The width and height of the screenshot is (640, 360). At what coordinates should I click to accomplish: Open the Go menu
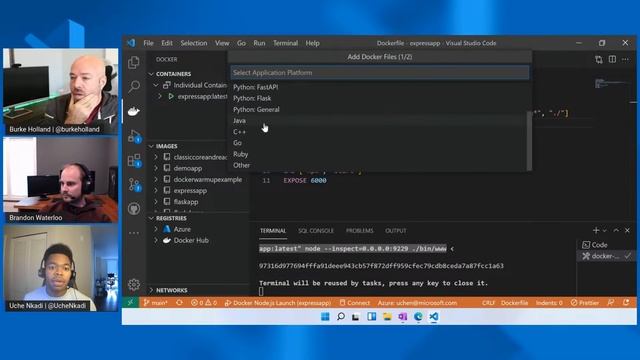coord(241,43)
